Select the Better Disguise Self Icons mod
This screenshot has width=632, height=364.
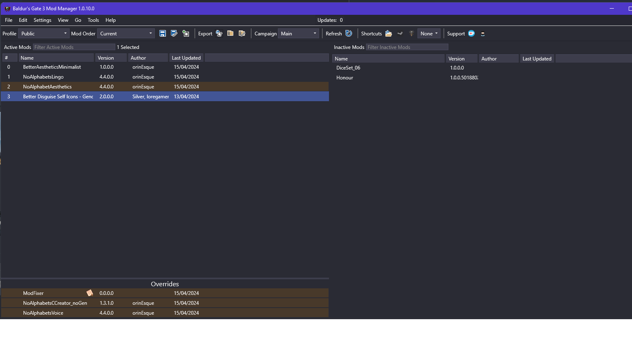click(165, 97)
